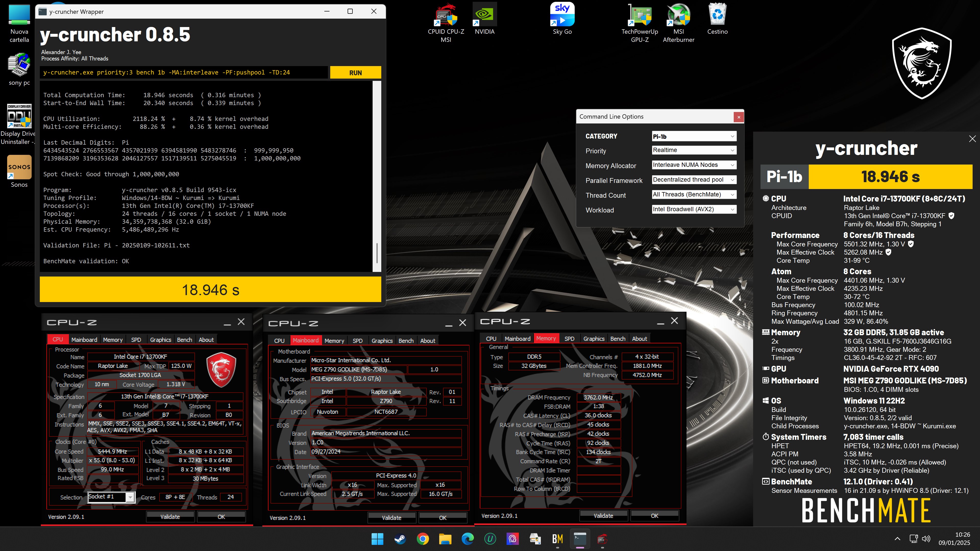The image size is (980, 551).
Task: Click the "5444.9 MHz" Core Speed value
Action: click(113, 452)
